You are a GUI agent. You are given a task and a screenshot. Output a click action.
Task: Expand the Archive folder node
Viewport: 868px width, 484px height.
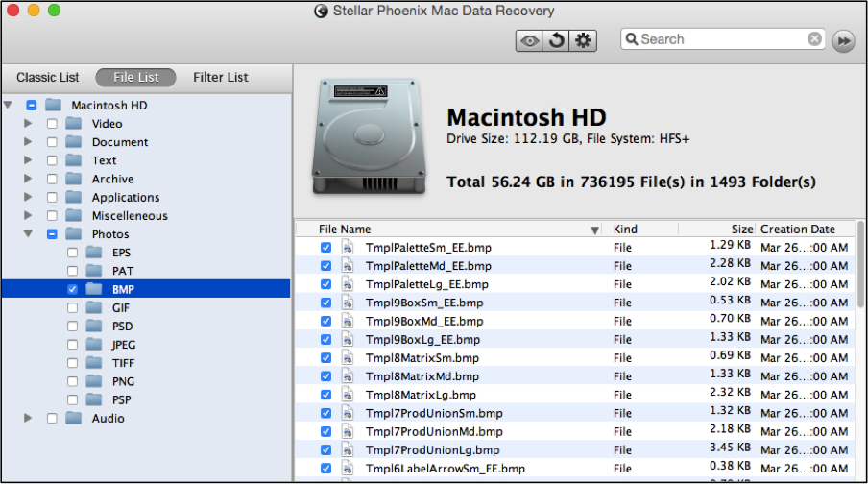(x=28, y=179)
